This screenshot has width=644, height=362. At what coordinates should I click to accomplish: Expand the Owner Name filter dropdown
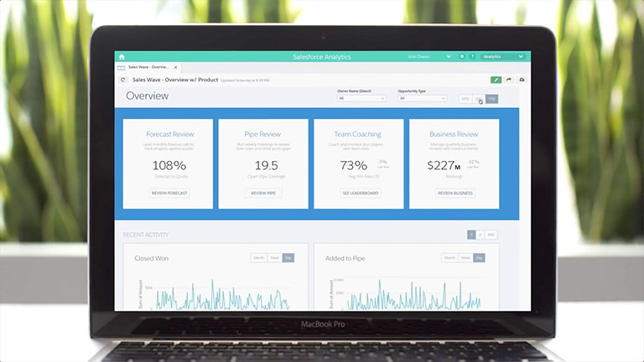point(361,99)
